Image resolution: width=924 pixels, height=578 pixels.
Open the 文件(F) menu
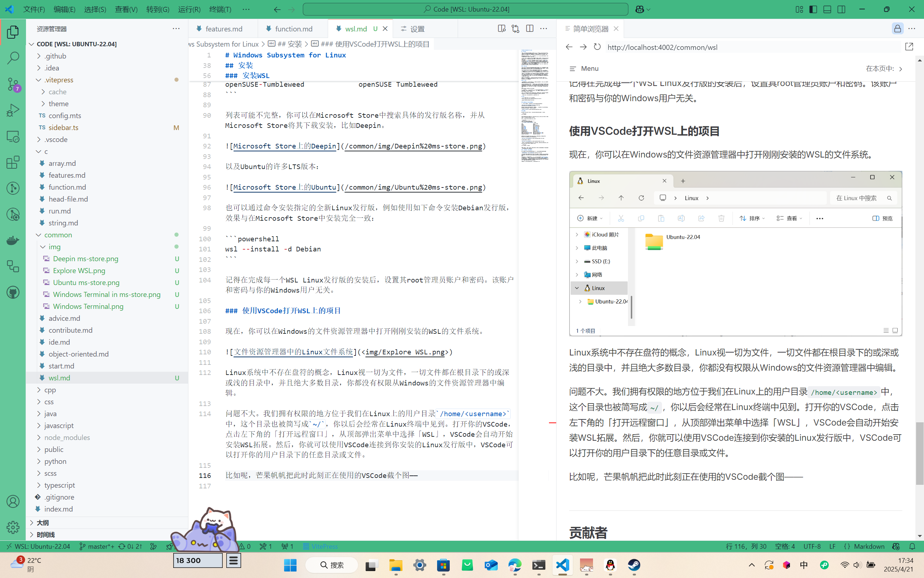click(34, 9)
